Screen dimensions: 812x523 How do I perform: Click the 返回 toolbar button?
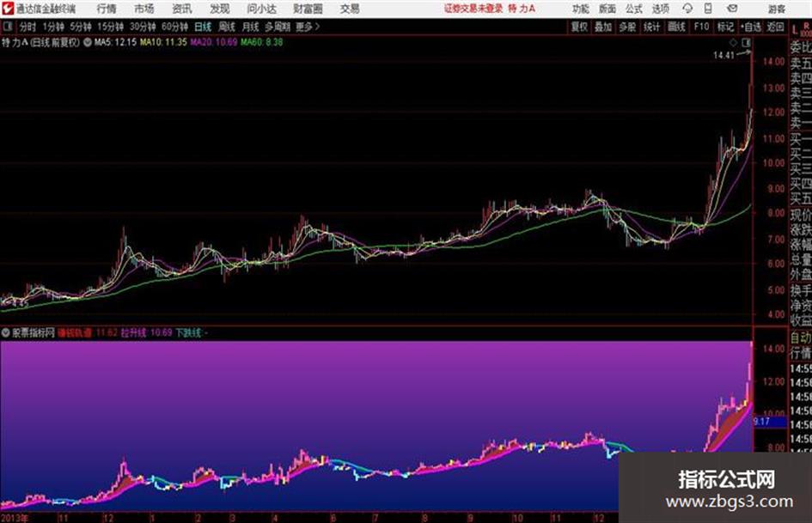775,27
